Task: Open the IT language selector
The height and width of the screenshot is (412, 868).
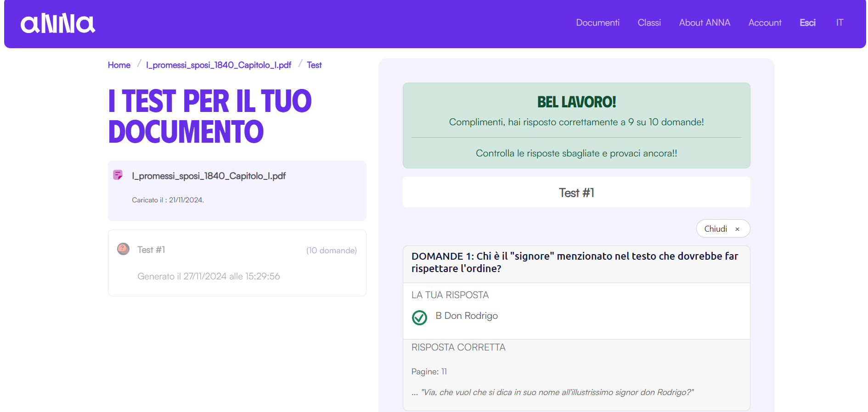Action: click(840, 23)
